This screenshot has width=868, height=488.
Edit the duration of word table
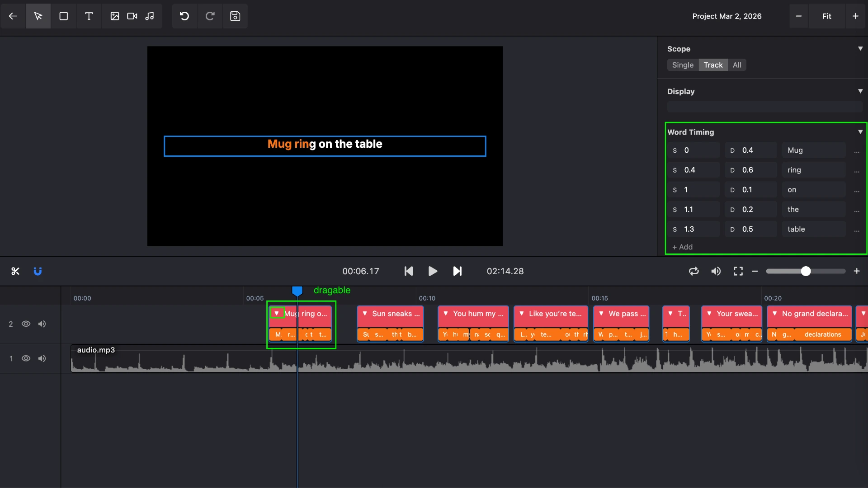751,230
